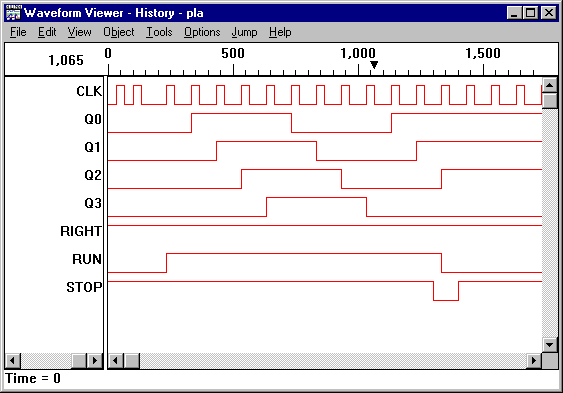Open the Jump menu

(x=244, y=32)
